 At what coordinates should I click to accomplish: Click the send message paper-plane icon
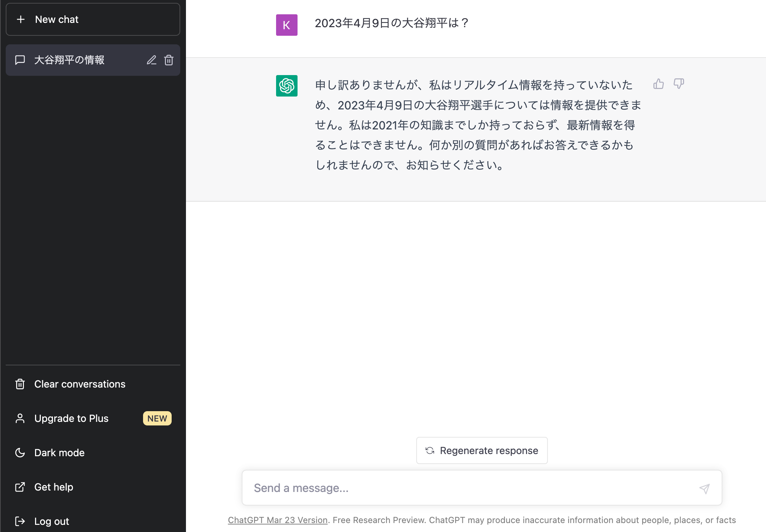[704, 488]
